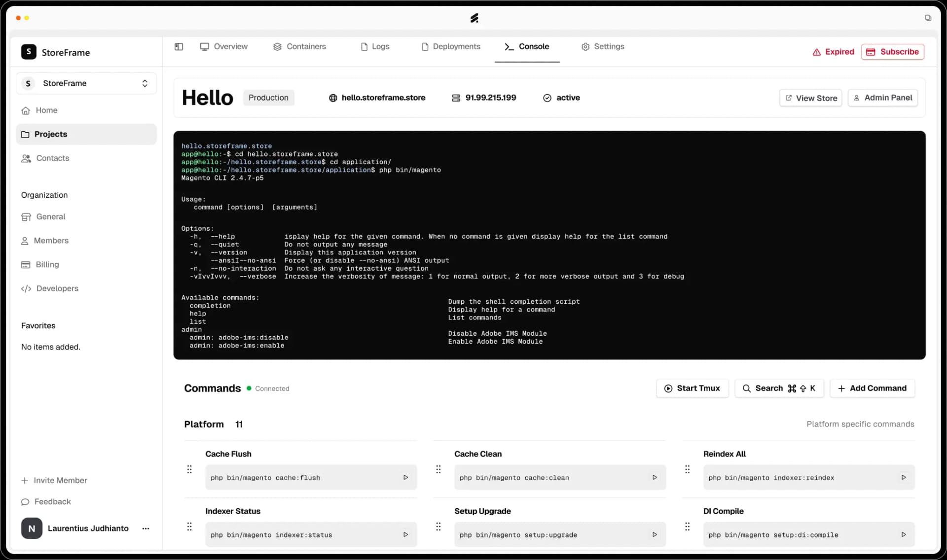
Task: Toggle the sidebar panel icon
Action: 179,46
